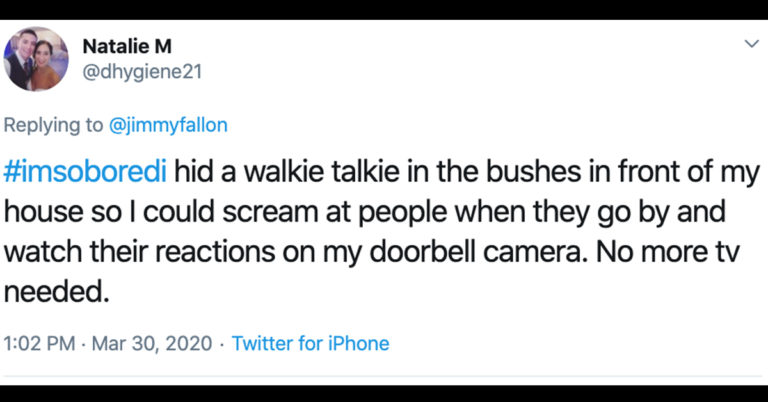Open the tweet options chevron menu
Screen dimensions: 768x402
point(752,44)
